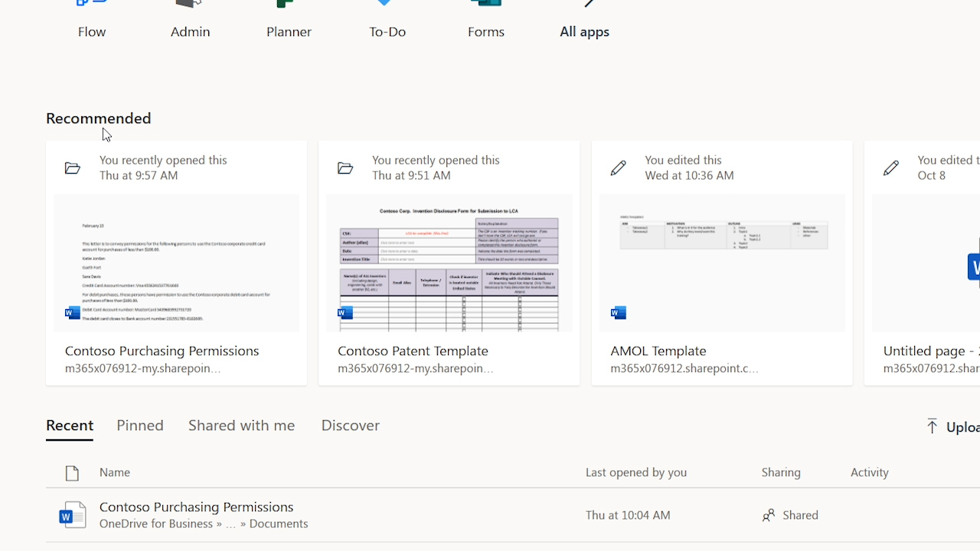Click "Thu at 10:04 AM" in list row
Viewport: 980px width, 551px height.
coord(628,515)
